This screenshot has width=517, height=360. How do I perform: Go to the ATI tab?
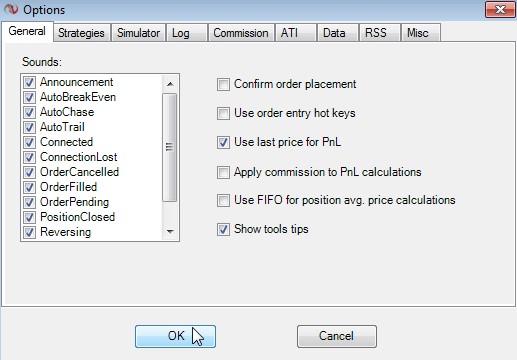pos(296,33)
